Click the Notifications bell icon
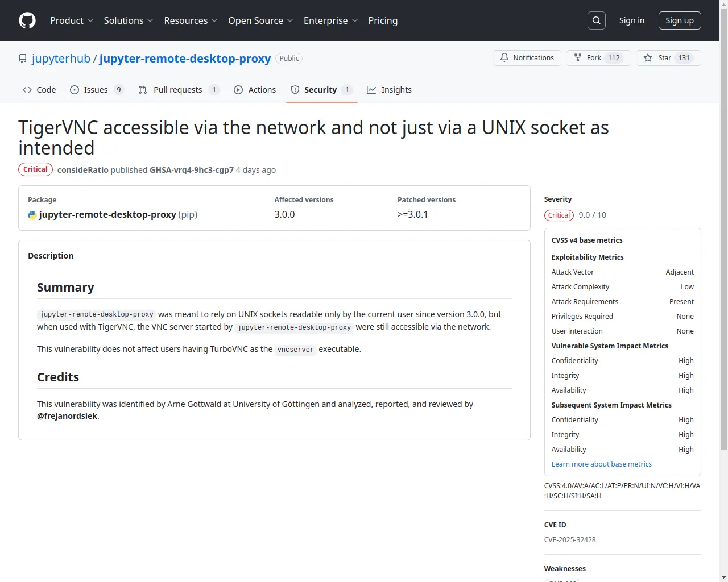The width and height of the screenshot is (728, 582). (x=504, y=57)
